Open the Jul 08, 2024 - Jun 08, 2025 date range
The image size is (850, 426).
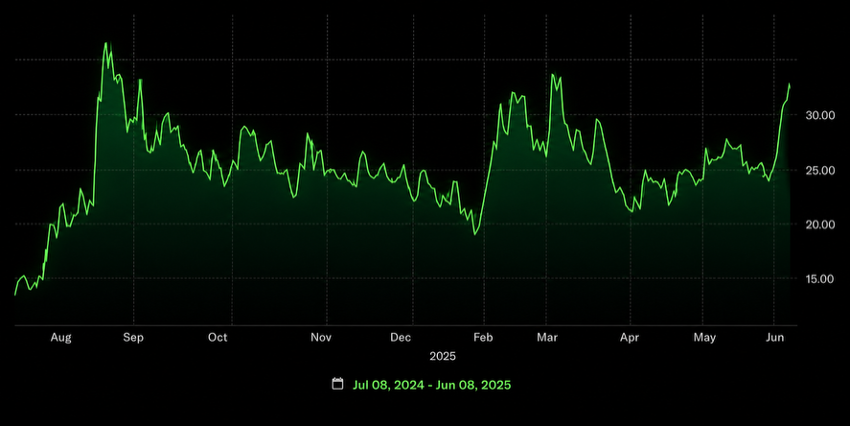[x=432, y=385]
